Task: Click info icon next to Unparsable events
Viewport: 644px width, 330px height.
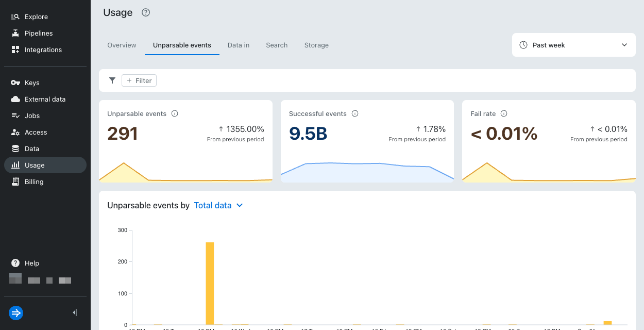Action: 175,113
